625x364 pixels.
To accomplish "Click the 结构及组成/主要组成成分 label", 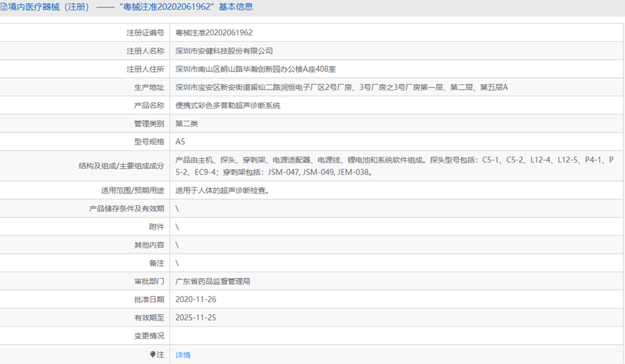I will (x=121, y=166).
